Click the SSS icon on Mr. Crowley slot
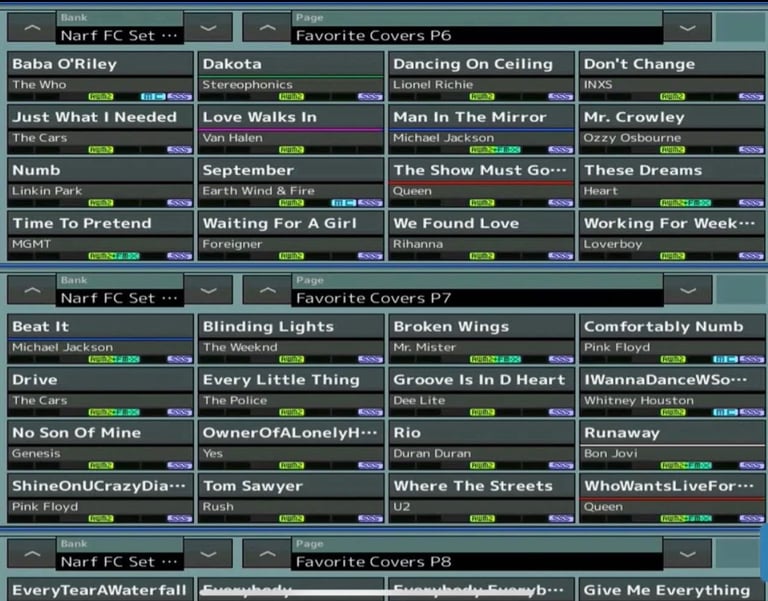This screenshot has width=768, height=601. pyautogui.click(x=751, y=149)
